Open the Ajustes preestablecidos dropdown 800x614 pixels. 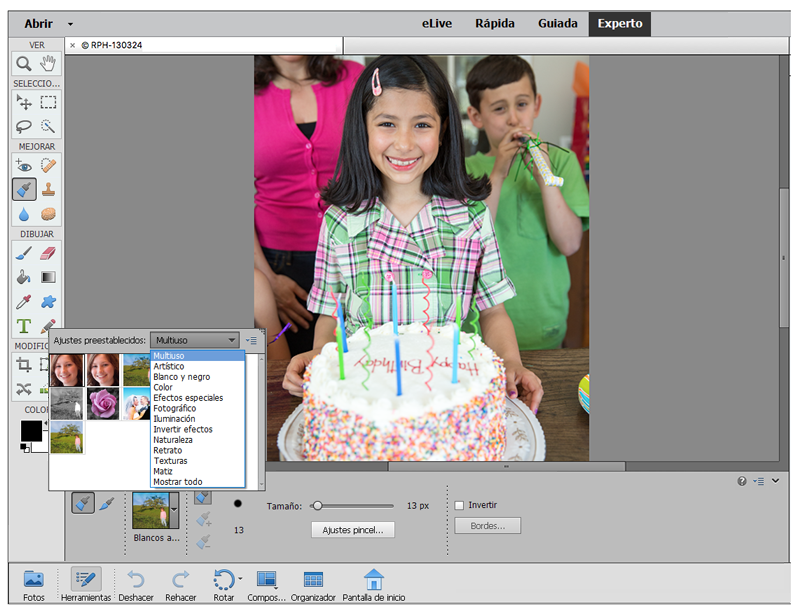pos(195,340)
